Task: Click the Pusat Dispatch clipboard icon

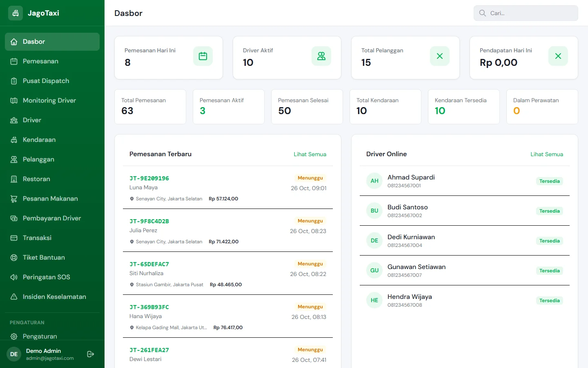Action: coord(14,81)
